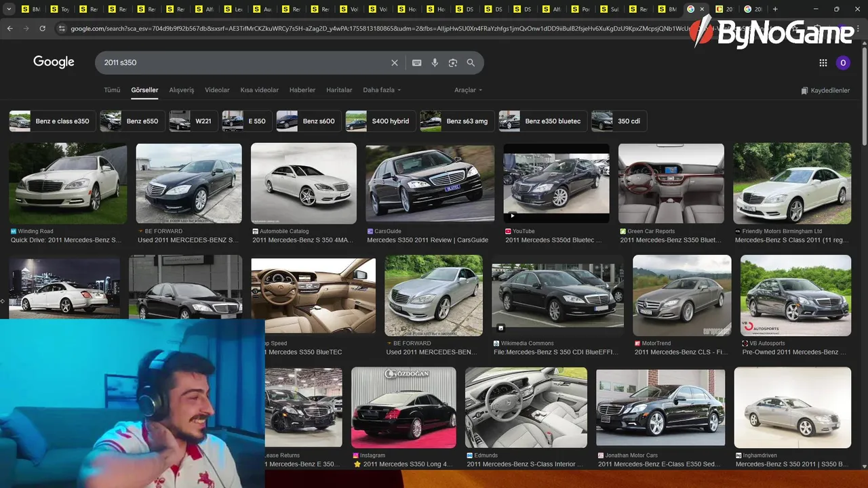Clear the search box text
This screenshot has width=868, height=488.
click(395, 62)
